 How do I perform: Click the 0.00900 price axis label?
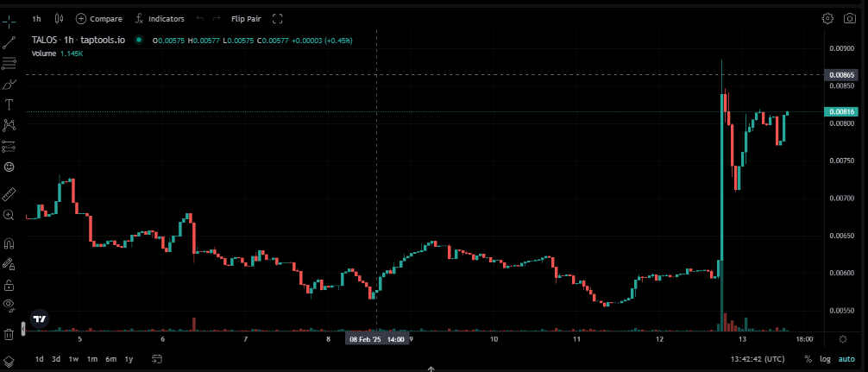(841, 48)
